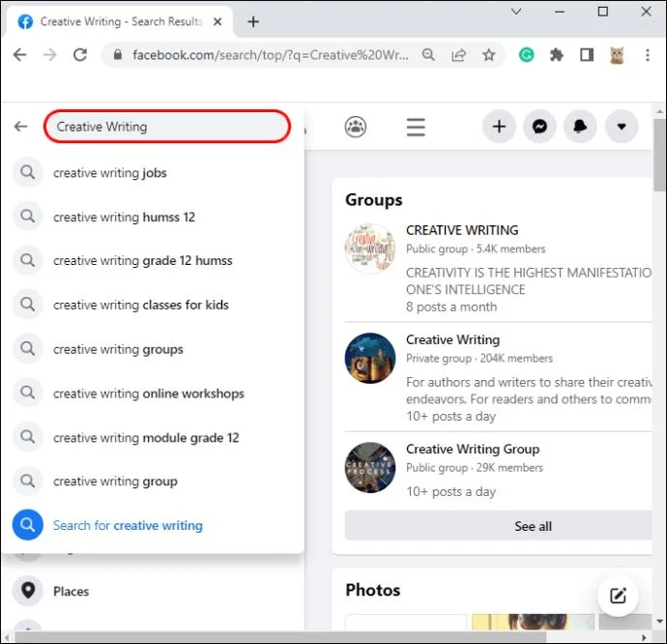Screen dimensions: 667x644
Task: Click the browser forward arrow
Action: click(x=49, y=55)
